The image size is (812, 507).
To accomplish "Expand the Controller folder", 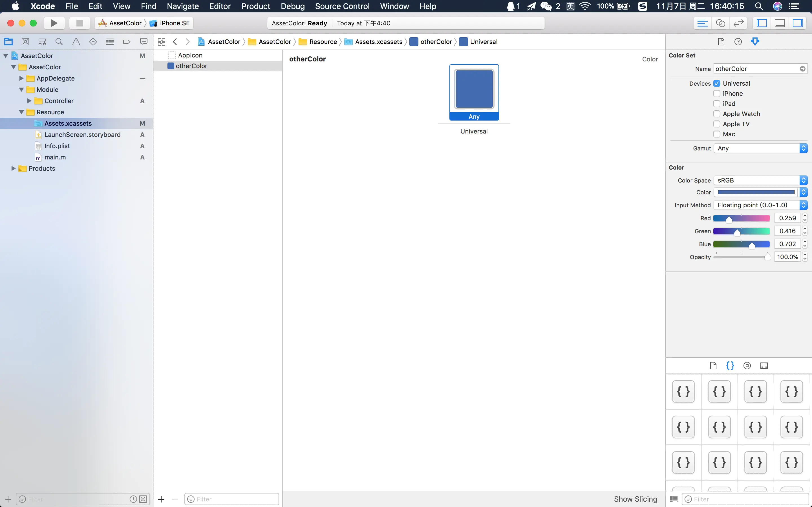I will (x=29, y=101).
